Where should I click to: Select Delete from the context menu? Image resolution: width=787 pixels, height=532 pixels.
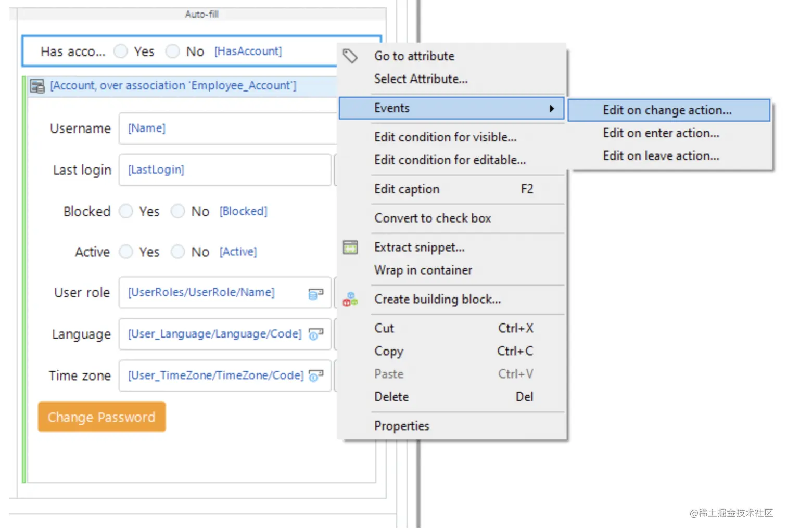[452, 397]
